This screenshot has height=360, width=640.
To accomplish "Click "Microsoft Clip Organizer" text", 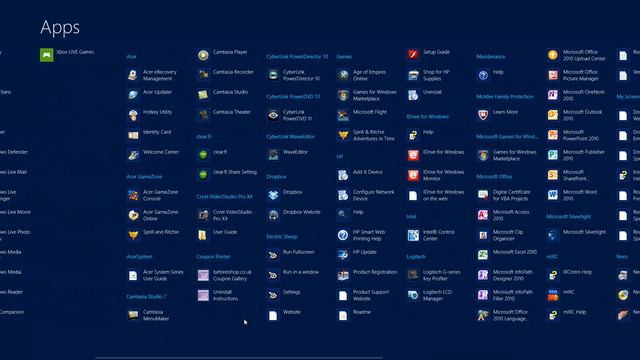I will coord(508,235).
